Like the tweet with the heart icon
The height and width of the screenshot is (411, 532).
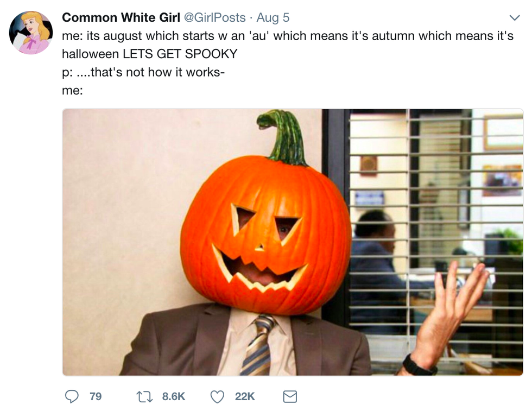click(x=217, y=396)
